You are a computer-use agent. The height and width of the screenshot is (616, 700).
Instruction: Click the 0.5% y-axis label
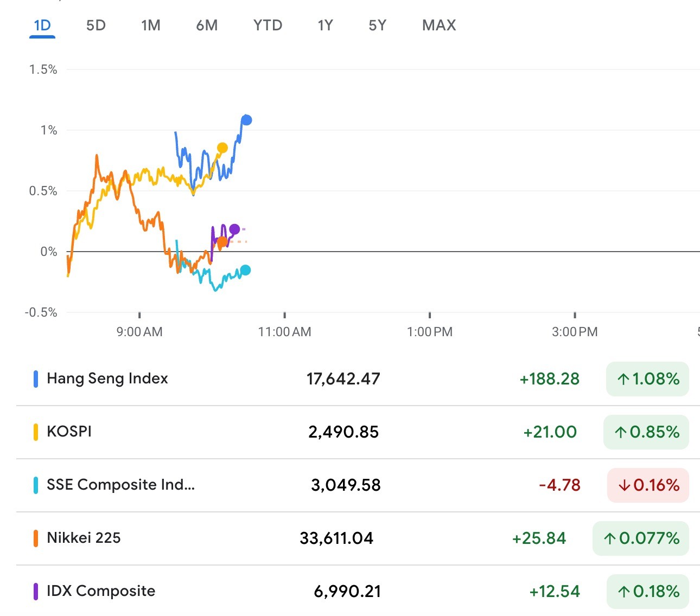point(43,191)
